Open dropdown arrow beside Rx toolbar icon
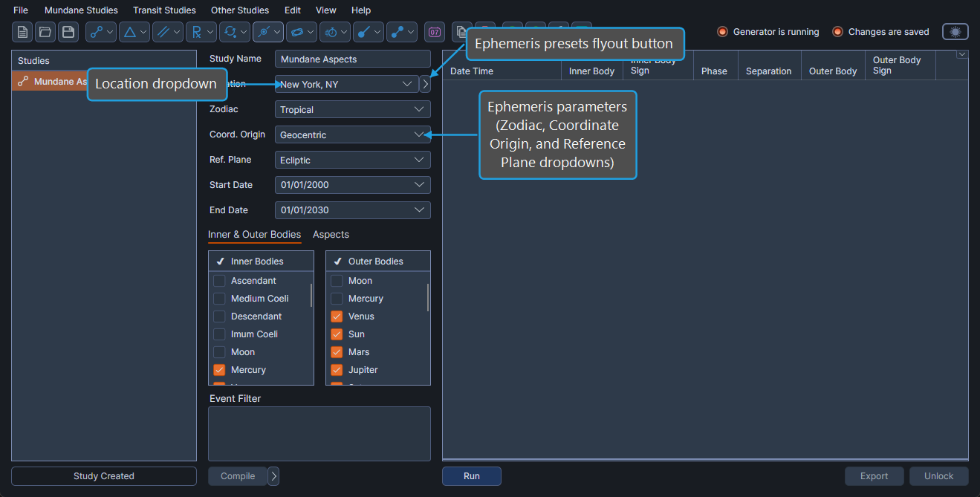 (x=210, y=32)
